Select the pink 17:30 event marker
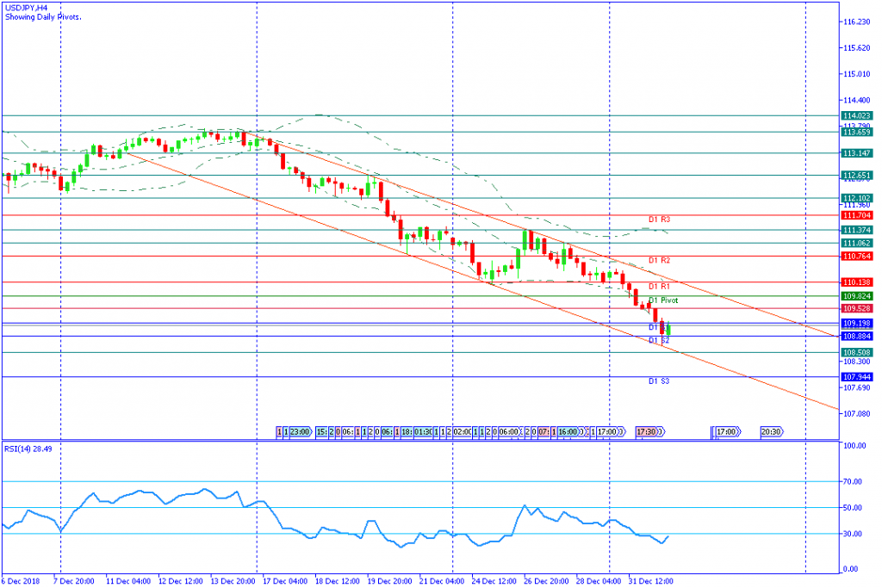 click(648, 431)
